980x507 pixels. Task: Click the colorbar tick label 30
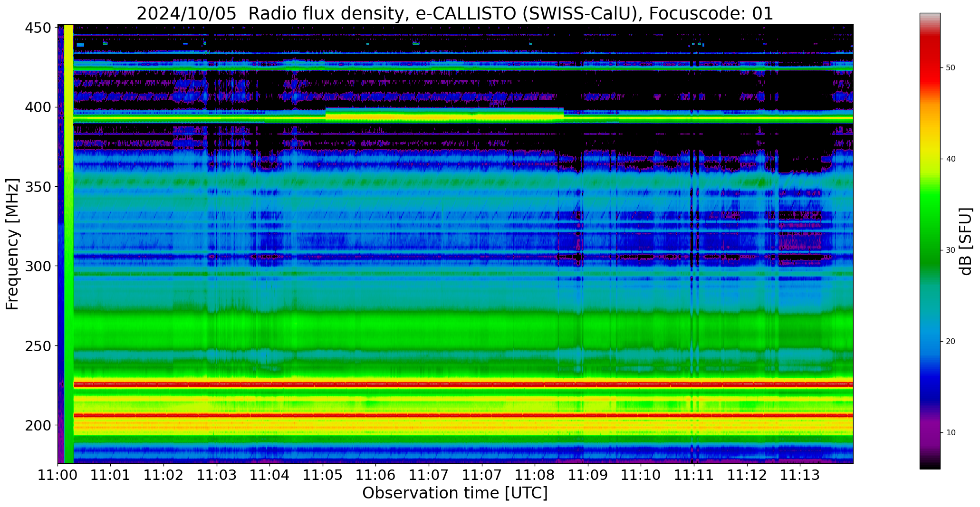[x=951, y=250]
